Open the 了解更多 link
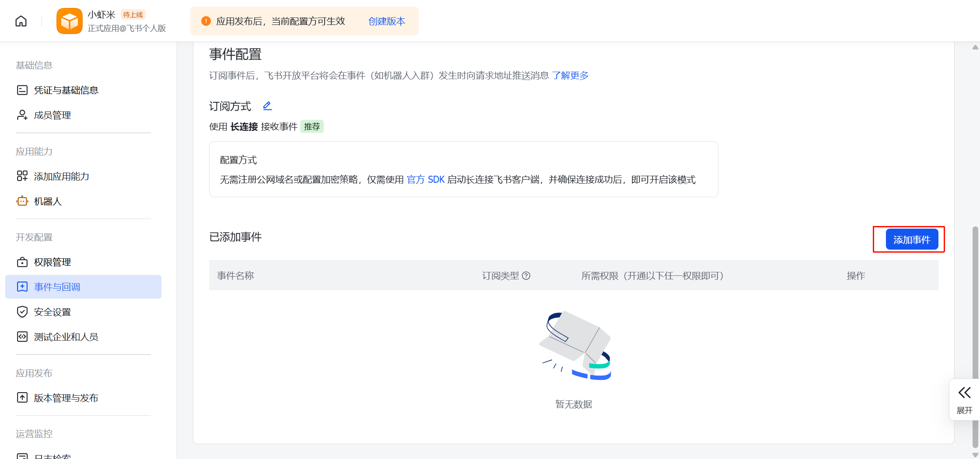Image resolution: width=980 pixels, height=459 pixels. point(570,76)
